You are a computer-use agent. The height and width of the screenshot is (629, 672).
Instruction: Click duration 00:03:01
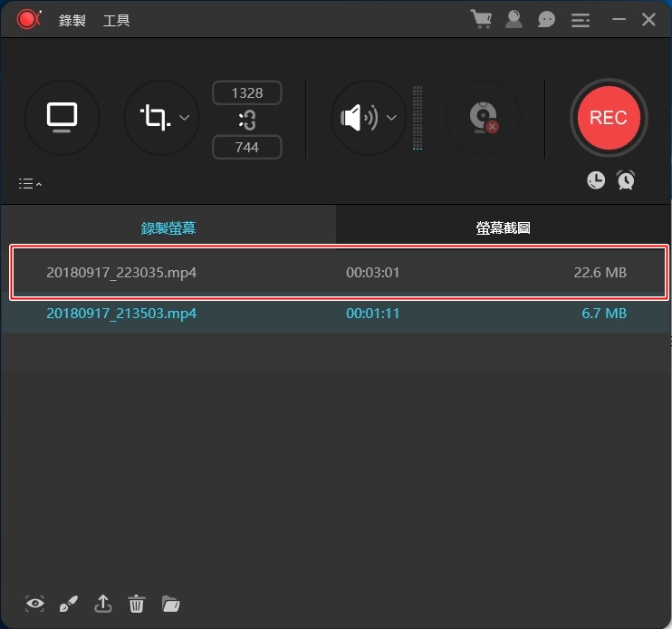click(x=372, y=272)
